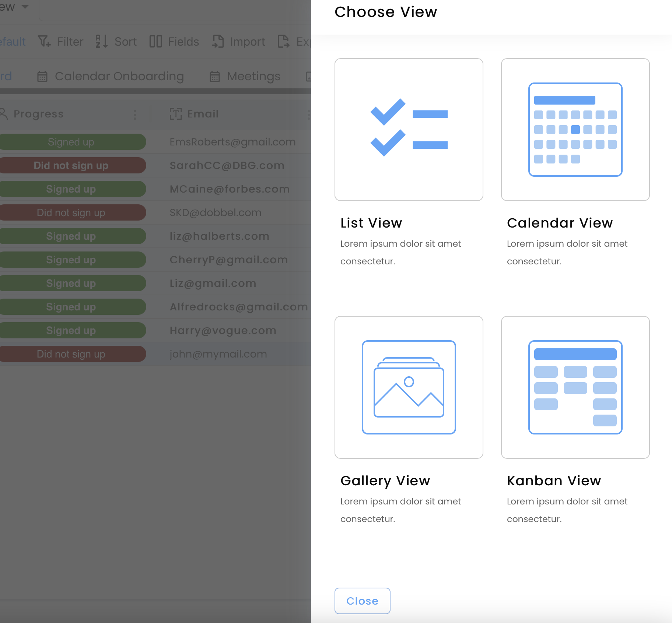Image resolution: width=672 pixels, height=623 pixels.
Task: Click the Calendar View calendar illustration
Action: coord(575,129)
